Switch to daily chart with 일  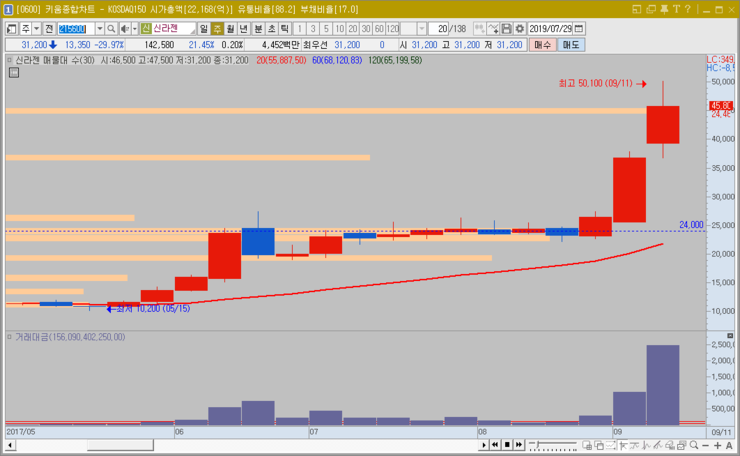coord(204,29)
